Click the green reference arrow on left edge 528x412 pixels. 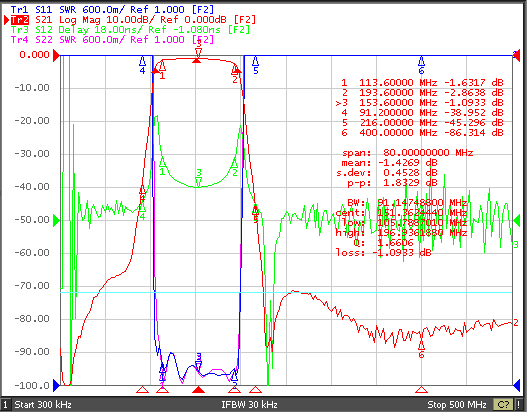[57, 220]
